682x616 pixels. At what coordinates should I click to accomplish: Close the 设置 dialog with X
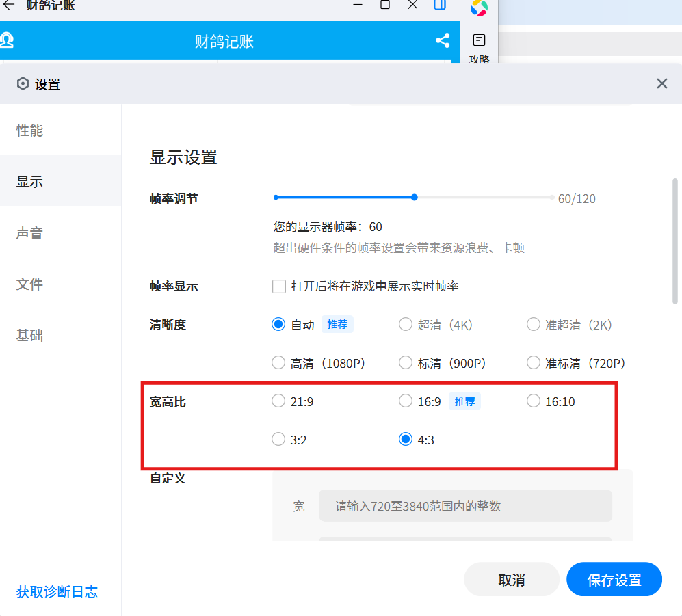[x=661, y=83]
